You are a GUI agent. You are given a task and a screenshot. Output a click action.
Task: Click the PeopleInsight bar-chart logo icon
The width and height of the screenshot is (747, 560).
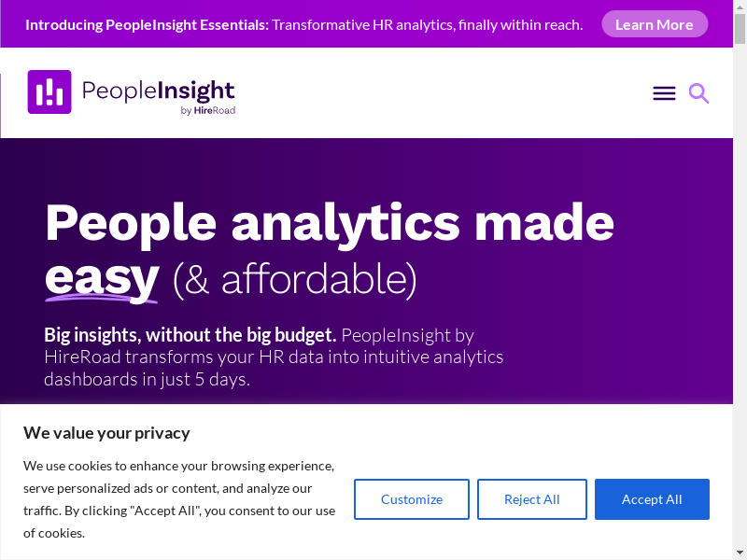pyautogui.click(x=49, y=92)
